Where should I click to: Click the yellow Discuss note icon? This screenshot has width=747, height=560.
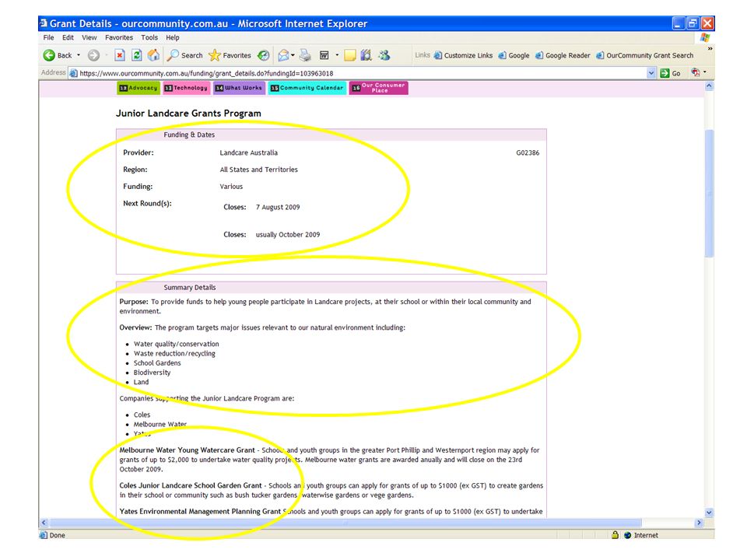point(350,55)
